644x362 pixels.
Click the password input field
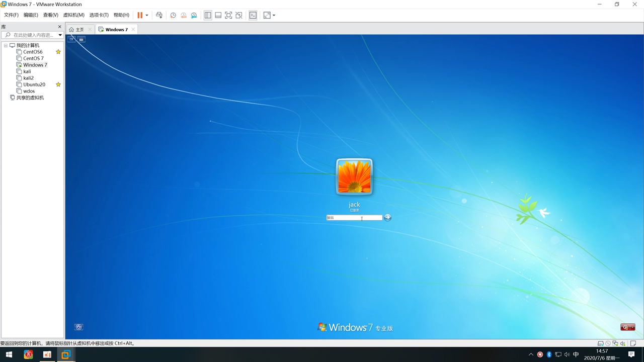point(354,218)
